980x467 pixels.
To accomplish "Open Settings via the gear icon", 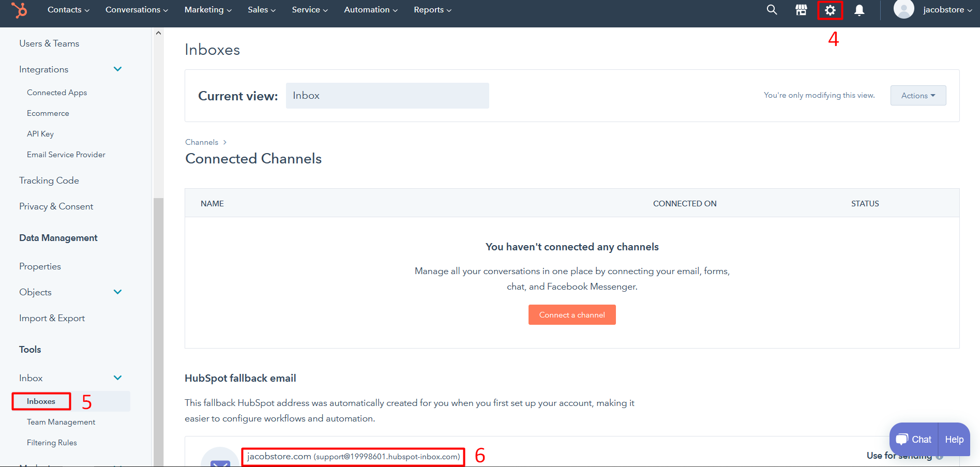I will click(x=830, y=10).
